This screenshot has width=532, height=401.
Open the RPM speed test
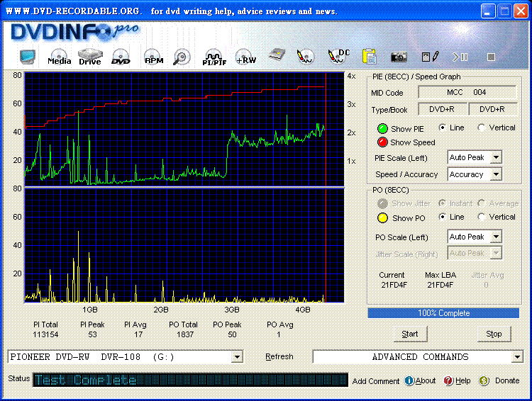[153, 57]
